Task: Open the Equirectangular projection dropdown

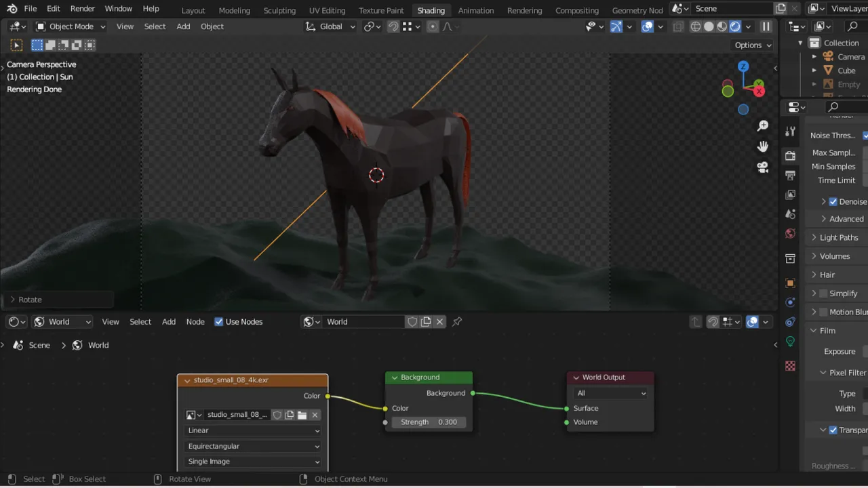Action: pos(253,446)
